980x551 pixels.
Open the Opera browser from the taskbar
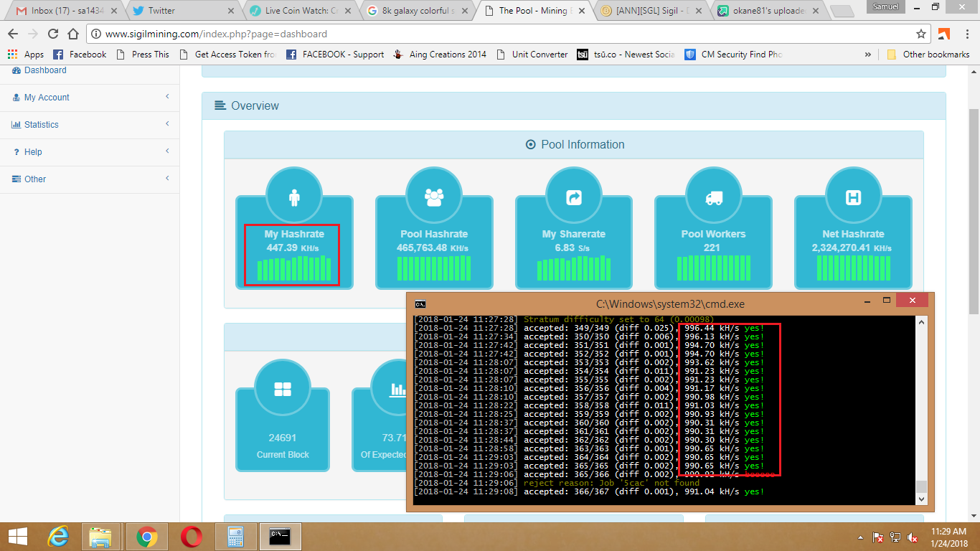click(191, 537)
